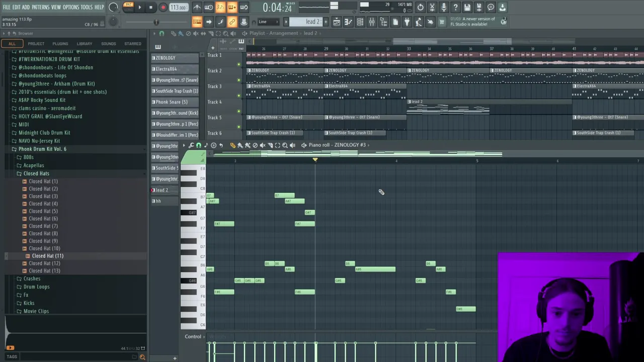Viewport: 644px width, 362px height.
Task: Select piano roll draw pencil tool
Action: pos(232,145)
